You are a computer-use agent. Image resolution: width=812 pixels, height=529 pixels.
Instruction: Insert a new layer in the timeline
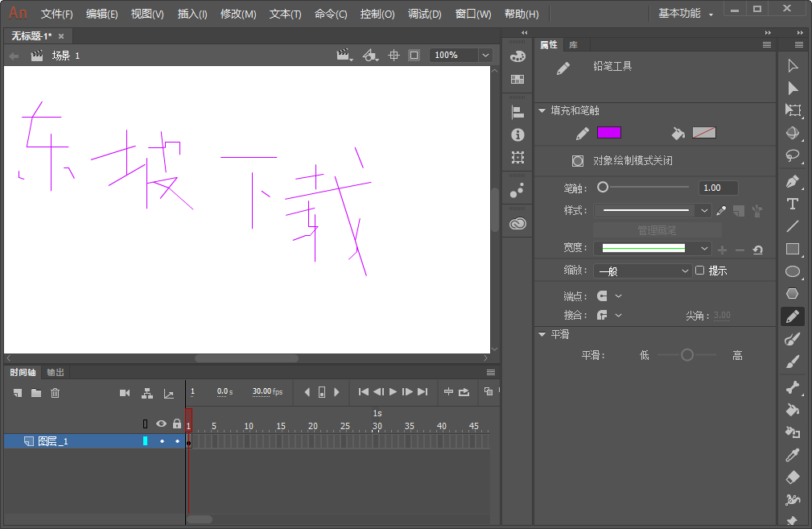[x=17, y=394]
